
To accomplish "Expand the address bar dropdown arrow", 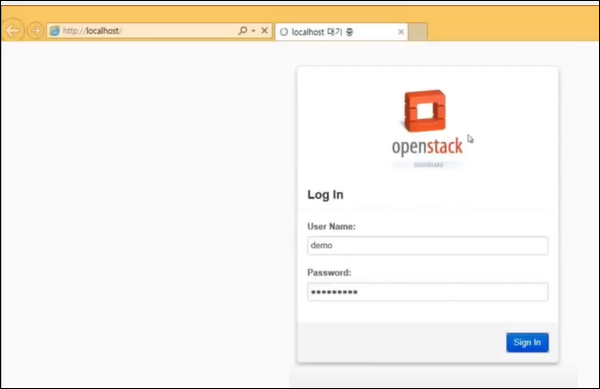I will pyautogui.click(x=253, y=31).
